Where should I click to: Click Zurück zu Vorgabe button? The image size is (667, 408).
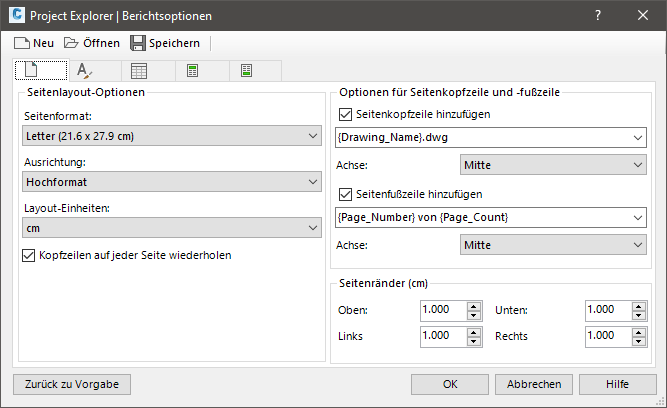(71, 383)
